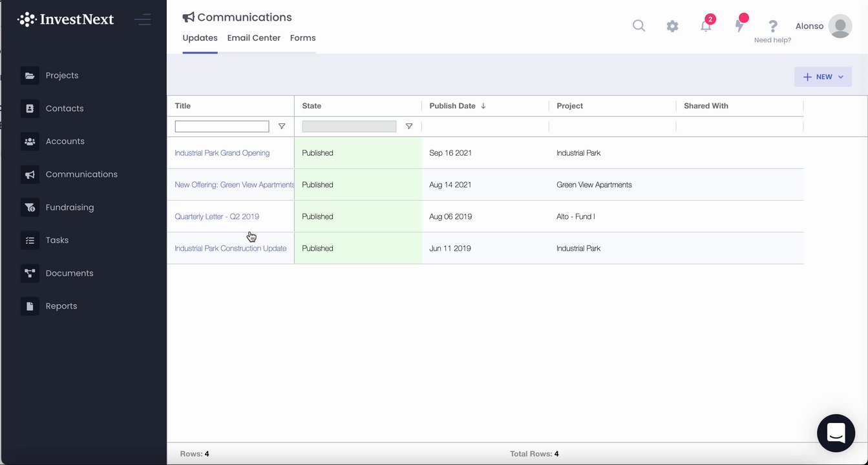Open the Alonso user profile avatar
This screenshot has width=868, height=465.
click(x=840, y=26)
